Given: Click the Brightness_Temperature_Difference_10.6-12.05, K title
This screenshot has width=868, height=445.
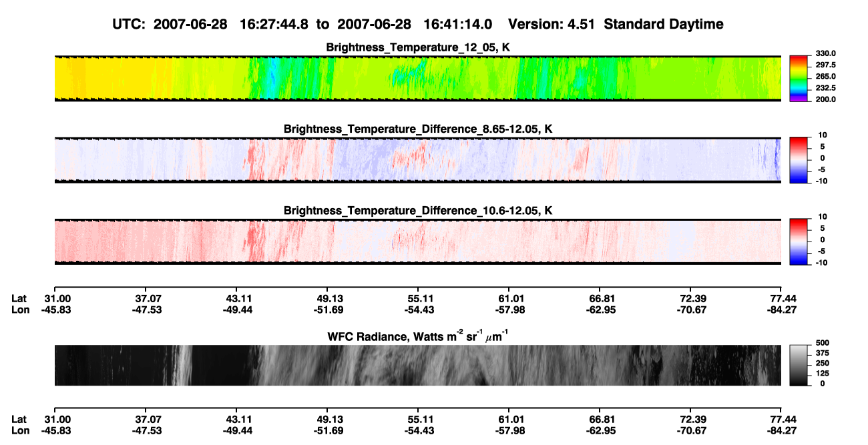Looking at the screenshot, I should point(417,211).
